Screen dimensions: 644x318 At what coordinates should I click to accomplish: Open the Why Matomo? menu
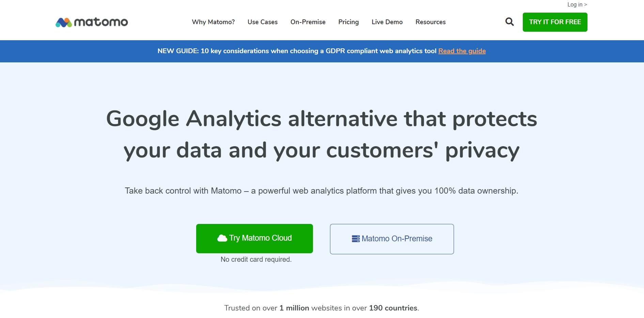(x=213, y=22)
